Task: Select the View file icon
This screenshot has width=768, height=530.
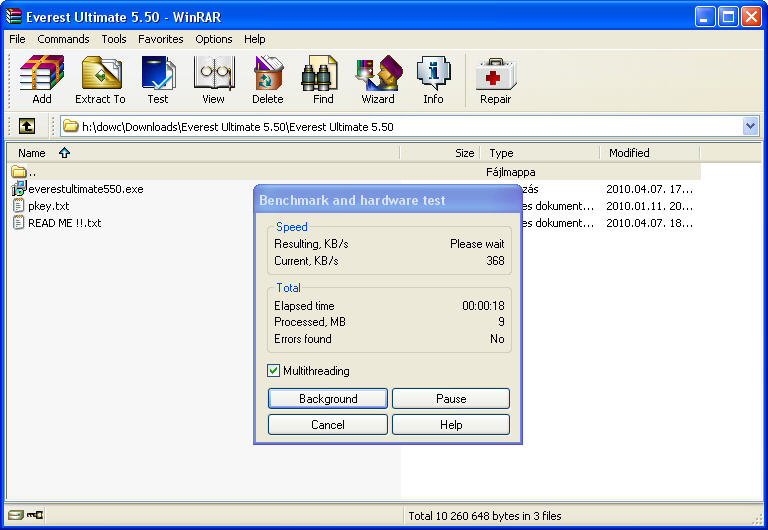Action: point(214,73)
